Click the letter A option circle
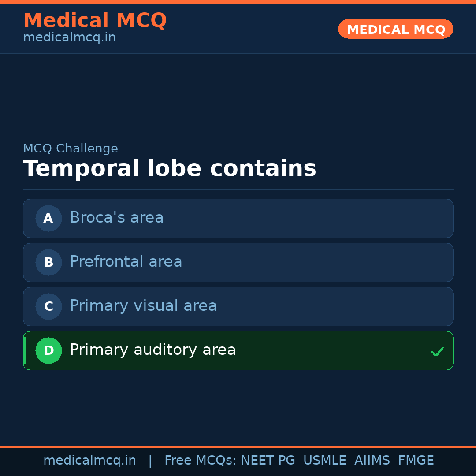Viewport: 476px width, 476px height. [48, 218]
